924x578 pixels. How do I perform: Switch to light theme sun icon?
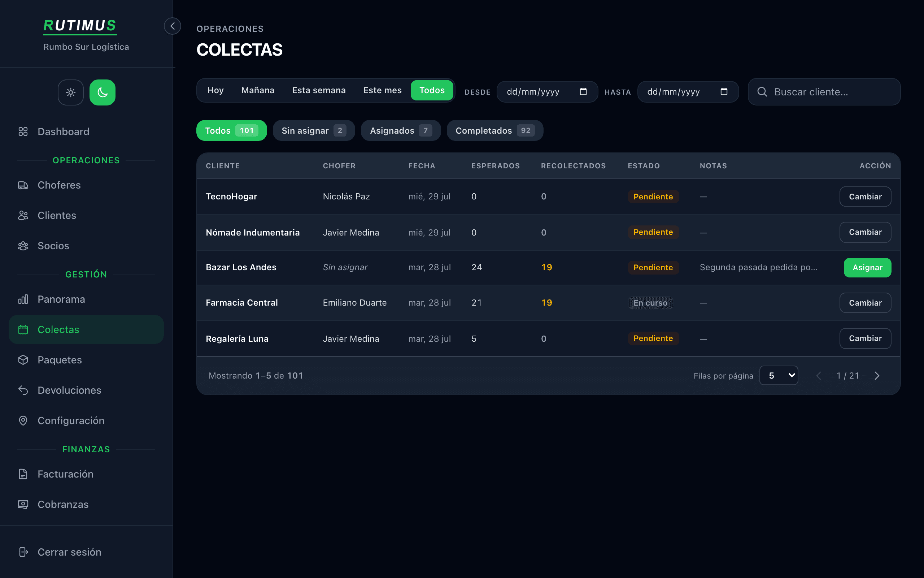click(x=71, y=92)
